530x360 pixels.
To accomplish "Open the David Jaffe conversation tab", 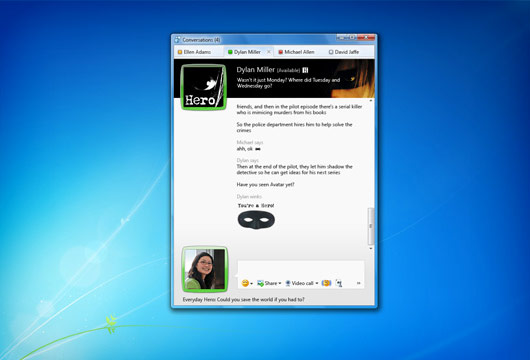I will [344, 52].
